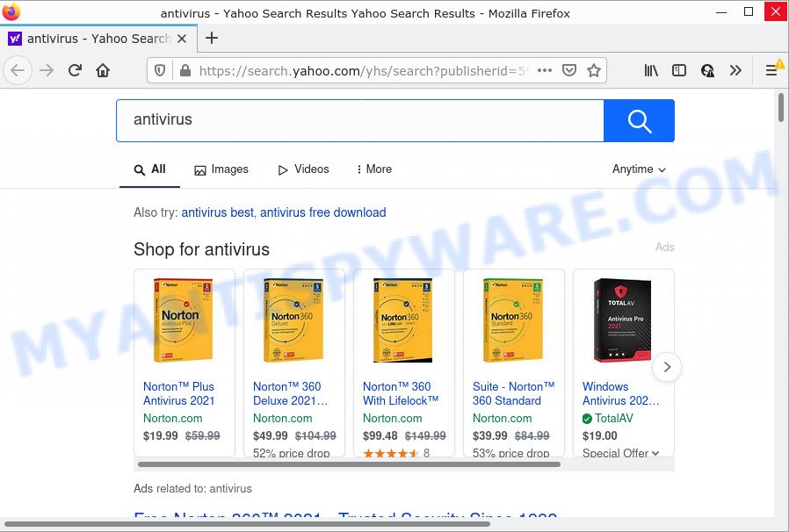Click 'Ads related to: antivirus' text

click(192, 488)
